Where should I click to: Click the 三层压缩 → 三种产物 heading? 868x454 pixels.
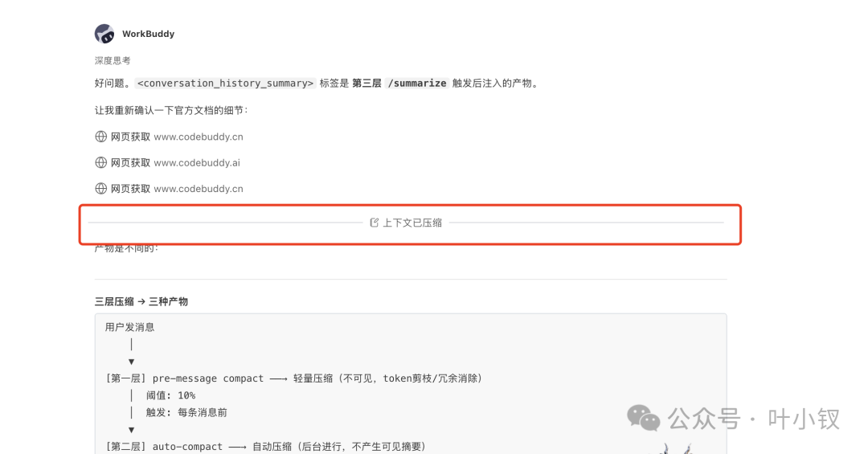tap(141, 302)
